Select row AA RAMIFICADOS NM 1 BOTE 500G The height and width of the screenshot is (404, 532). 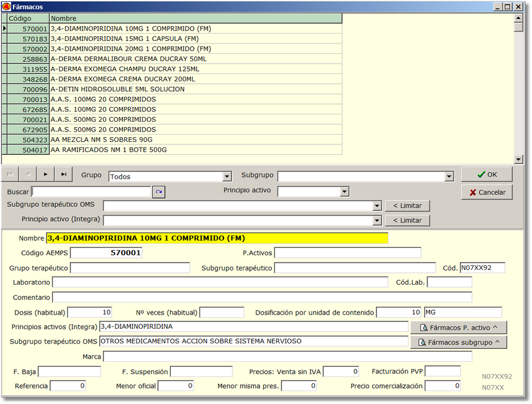(x=172, y=149)
